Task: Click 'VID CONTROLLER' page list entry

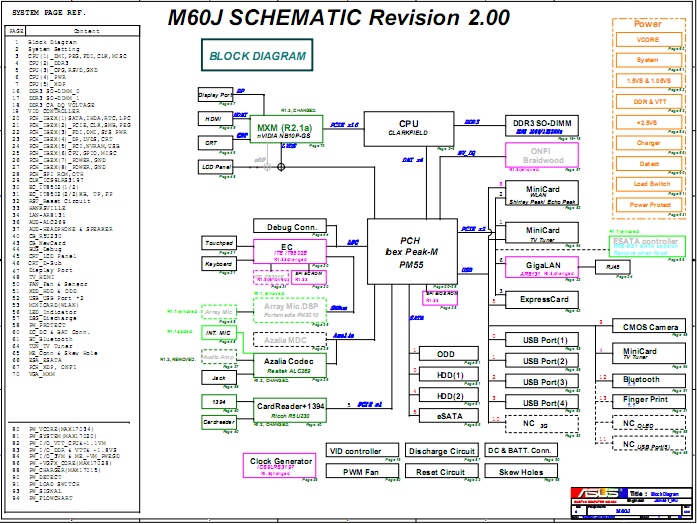Action: click(54, 111)
